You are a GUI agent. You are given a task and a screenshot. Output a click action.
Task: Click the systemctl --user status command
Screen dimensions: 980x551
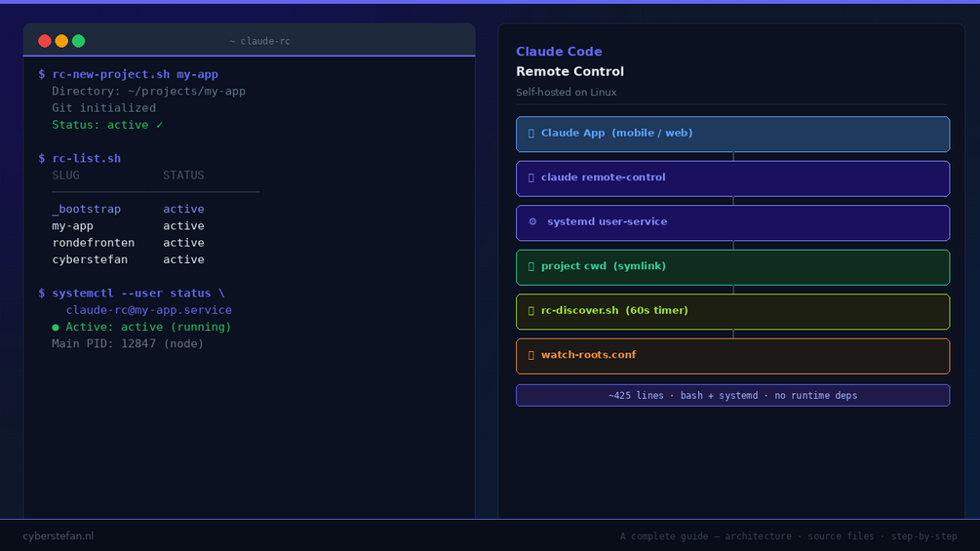(138, 294)
